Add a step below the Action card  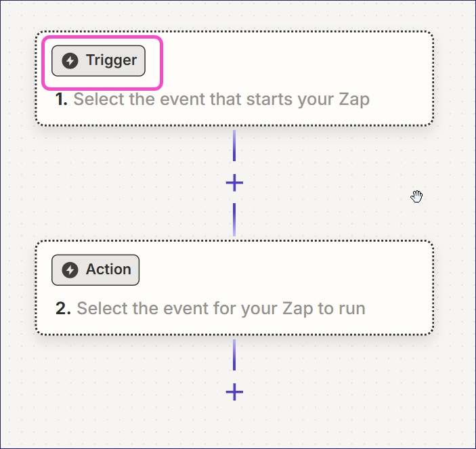pos(234,392)
